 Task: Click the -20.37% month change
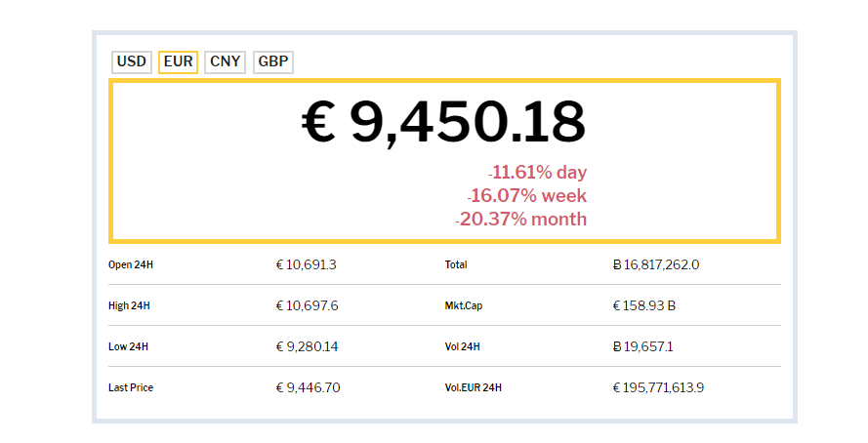click(521, 220)
